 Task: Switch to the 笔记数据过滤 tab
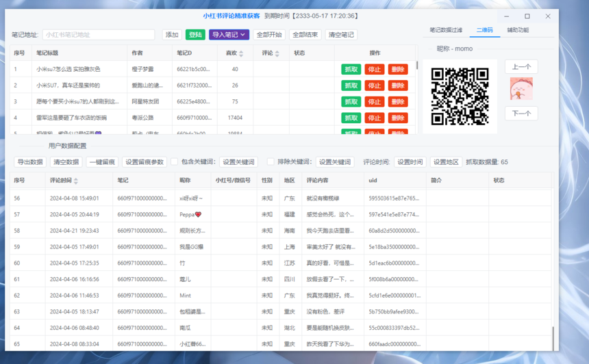(x=446, y=30)
